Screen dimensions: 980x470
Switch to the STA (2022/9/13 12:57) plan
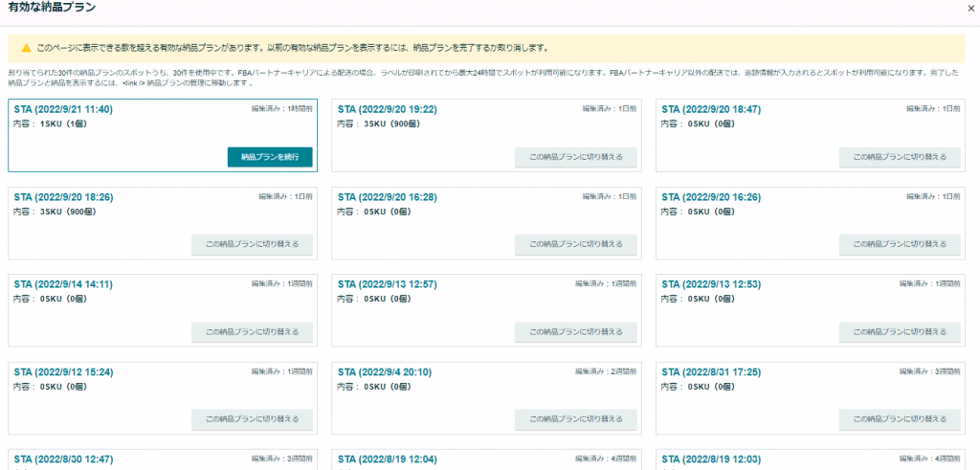pyautogui.click(x=575, y=332)
